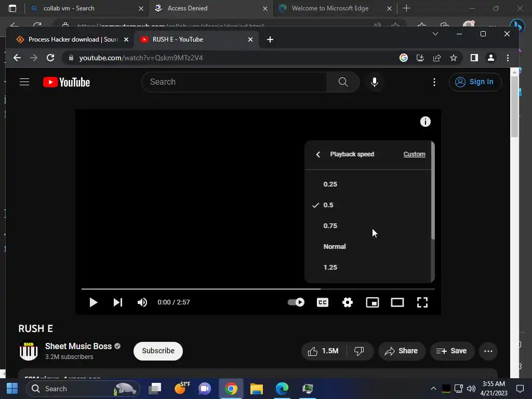Open Windows Start menu
This screenshot has width=532, height=399.
[x=12, y=389]
